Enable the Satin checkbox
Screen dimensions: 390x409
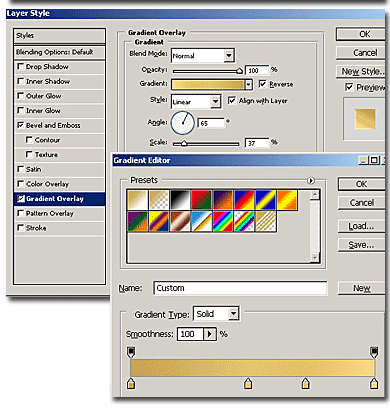(x=21, y=169)
